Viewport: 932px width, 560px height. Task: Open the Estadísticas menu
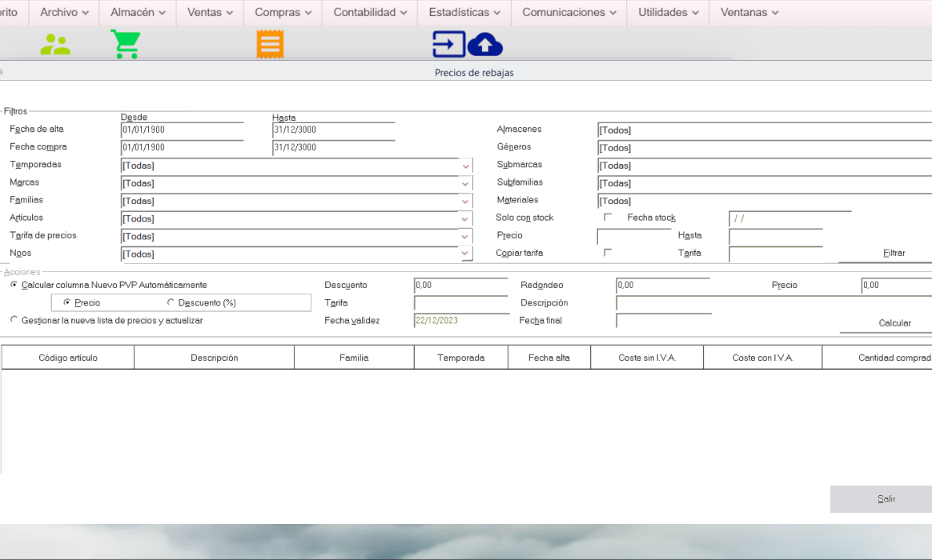tap(464, 12)
